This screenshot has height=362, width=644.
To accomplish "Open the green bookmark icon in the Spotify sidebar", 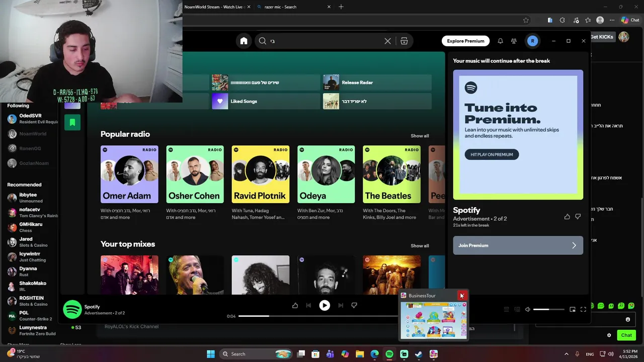I will tap(72, 122).
